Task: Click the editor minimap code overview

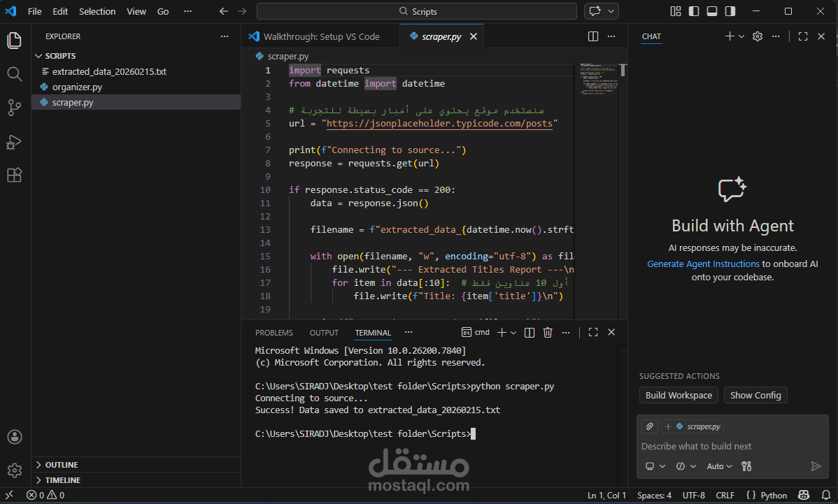Action: point(599,80)
